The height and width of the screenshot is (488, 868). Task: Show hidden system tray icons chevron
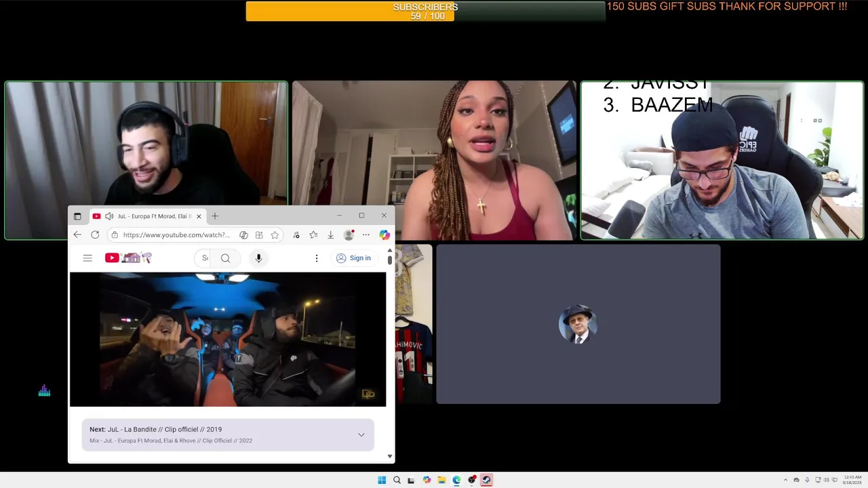point(785,480)
